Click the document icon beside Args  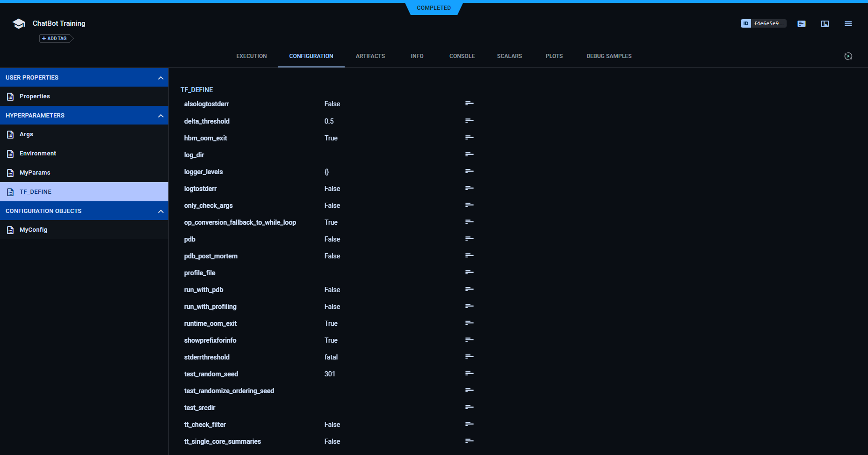pos(10,134)
